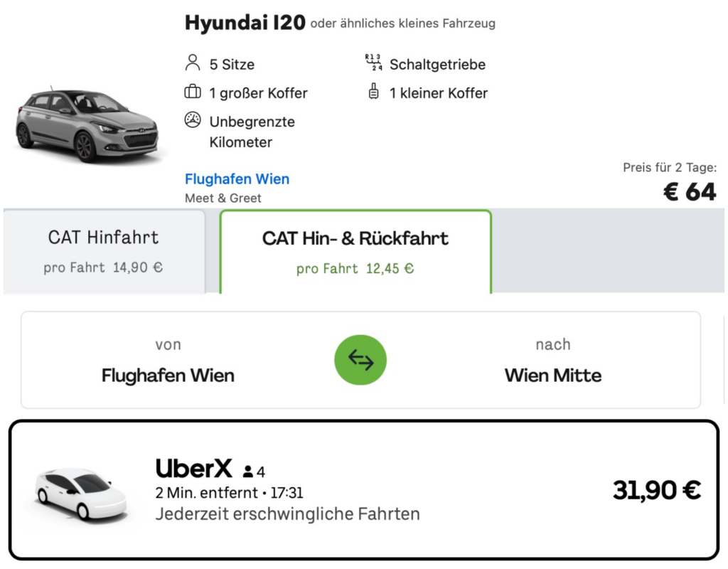Click the Schaltgetriebe transmission label
Screen dimensions: 728x569
[x=437, y=65]
